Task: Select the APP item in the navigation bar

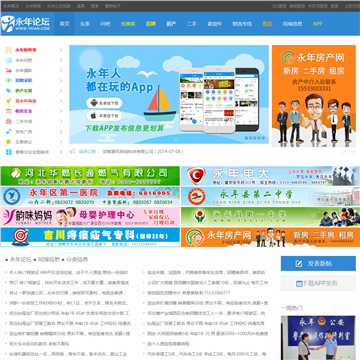Action: tap(317, 24)
